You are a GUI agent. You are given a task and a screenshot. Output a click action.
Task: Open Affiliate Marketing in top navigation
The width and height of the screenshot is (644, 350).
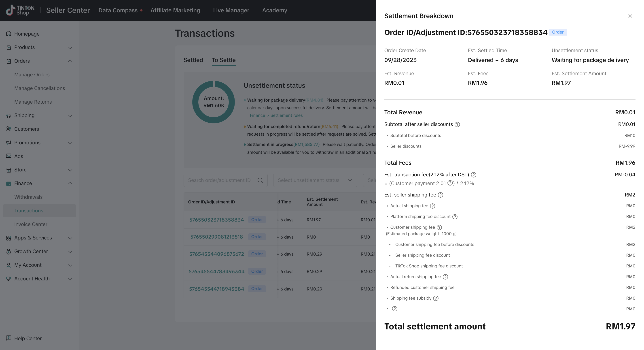175,10
